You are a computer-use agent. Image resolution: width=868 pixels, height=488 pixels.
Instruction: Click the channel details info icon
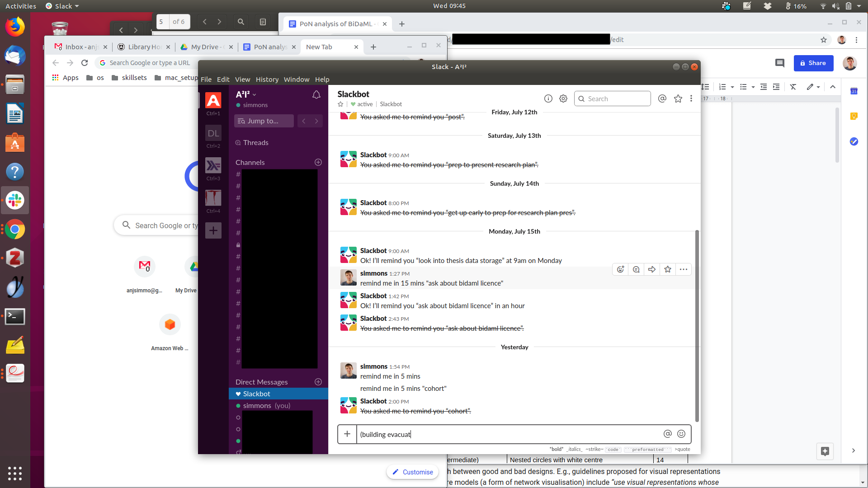coord(548,99)
